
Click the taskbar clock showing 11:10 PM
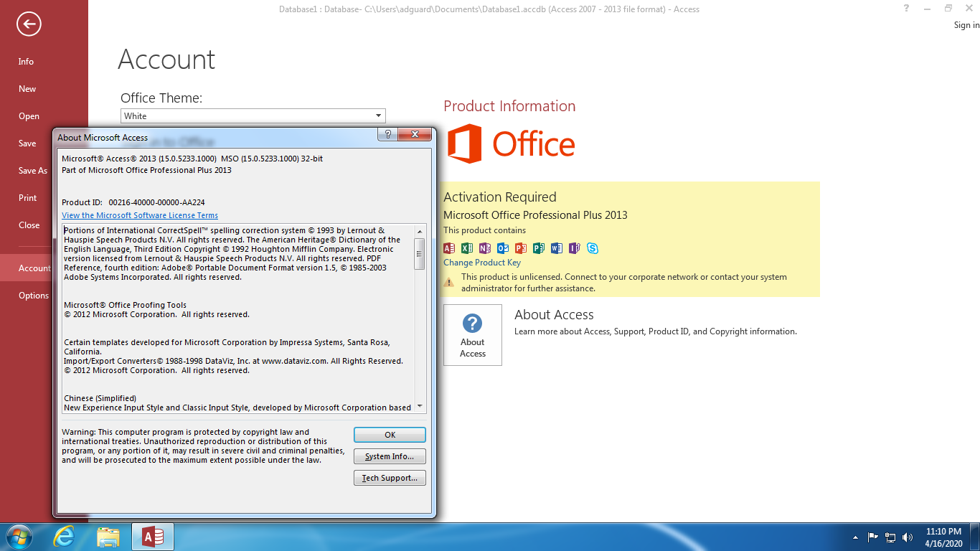click(x=943, y=532)
